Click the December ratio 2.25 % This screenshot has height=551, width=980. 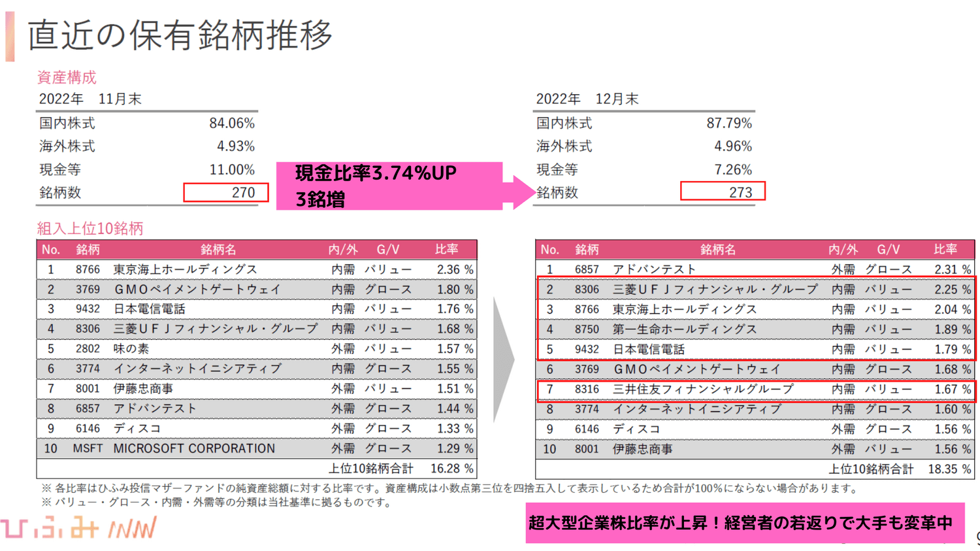pos(953,290)
